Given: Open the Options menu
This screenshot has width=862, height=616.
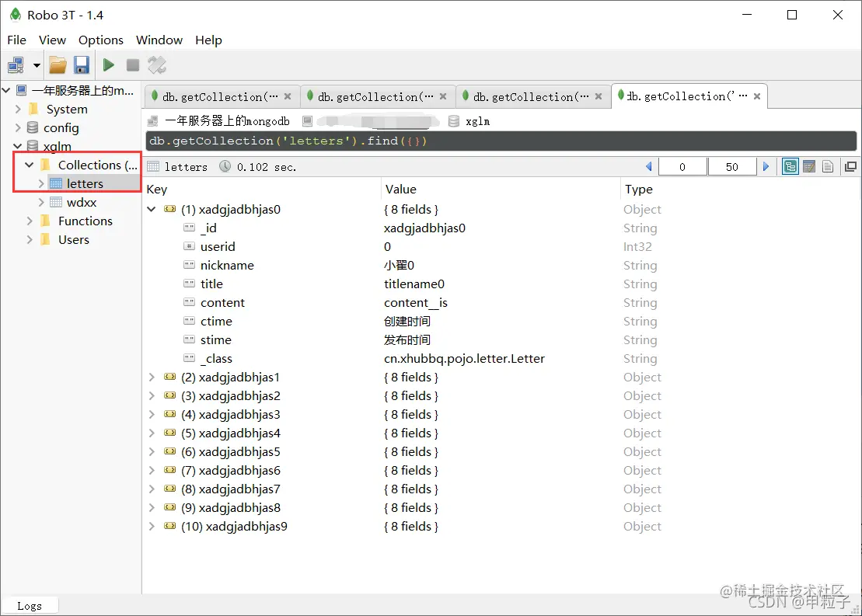Looking at the screenshot, I should tap(100, 40).
